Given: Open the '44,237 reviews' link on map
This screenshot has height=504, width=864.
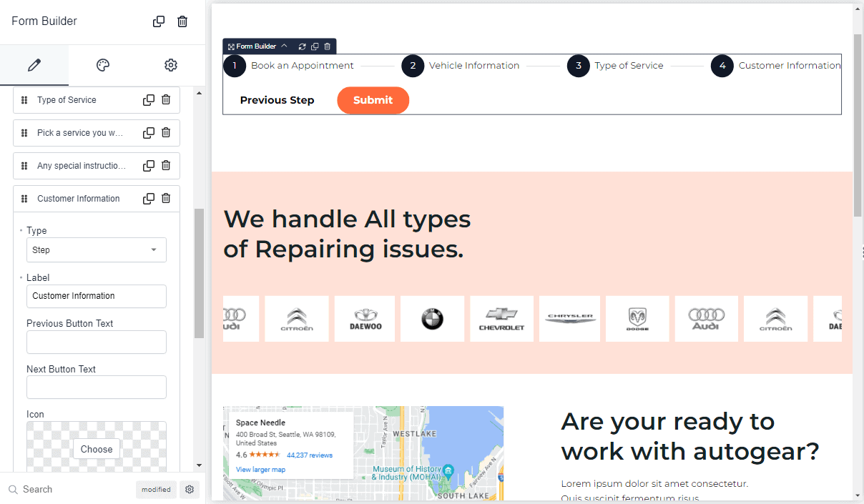Looking at the screenshot, I should (310, 455).
